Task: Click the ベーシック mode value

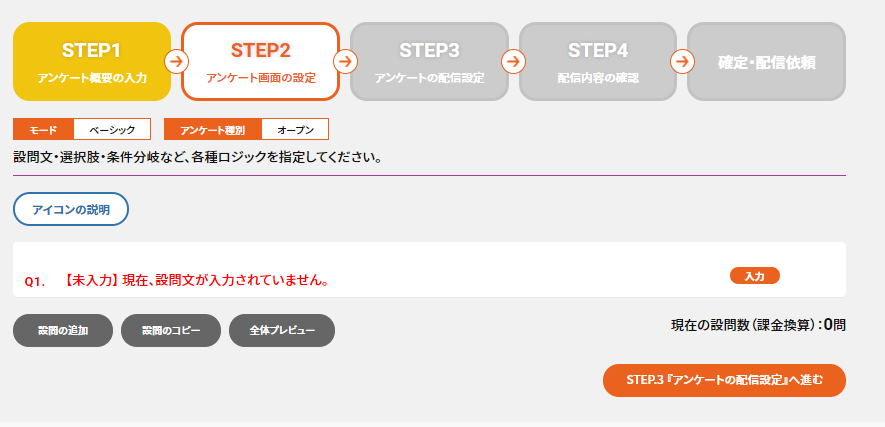Action: [x=112, y=129]
